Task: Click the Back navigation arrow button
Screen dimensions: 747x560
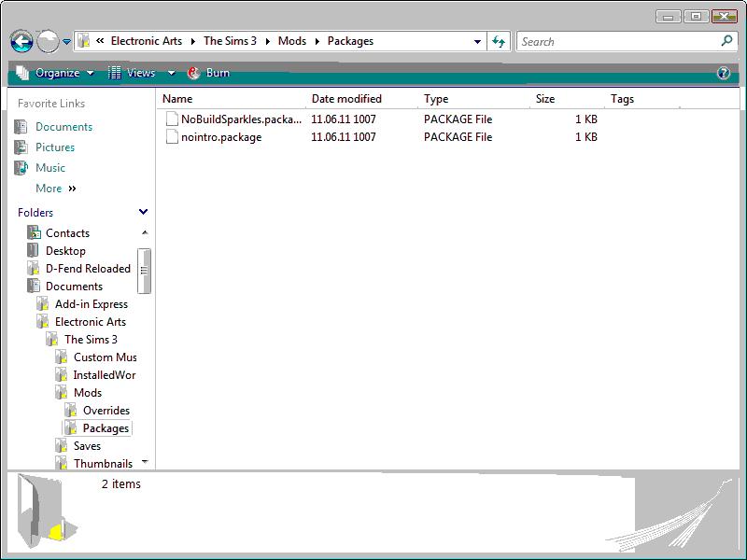Action: point(21,42)
